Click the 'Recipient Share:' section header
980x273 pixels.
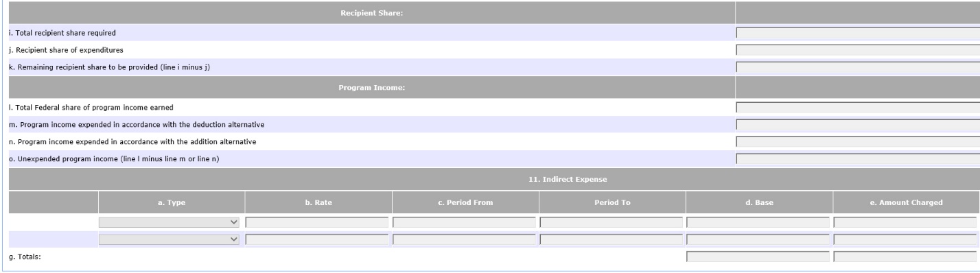pos(372,12)
